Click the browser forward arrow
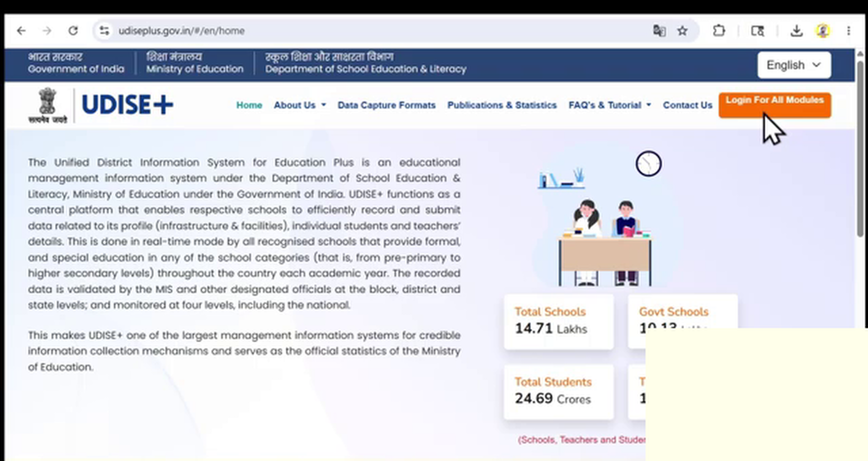This screenshot has height=461, width=868. click(x=47, y=31)
